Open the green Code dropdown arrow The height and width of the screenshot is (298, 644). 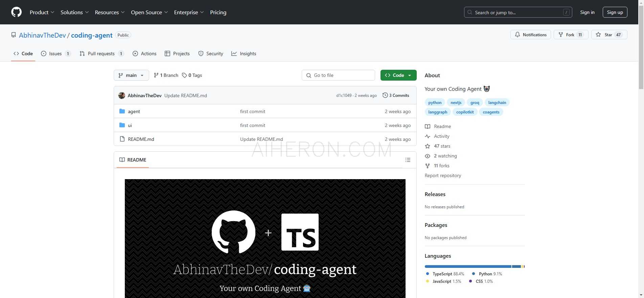pos(410,75)
